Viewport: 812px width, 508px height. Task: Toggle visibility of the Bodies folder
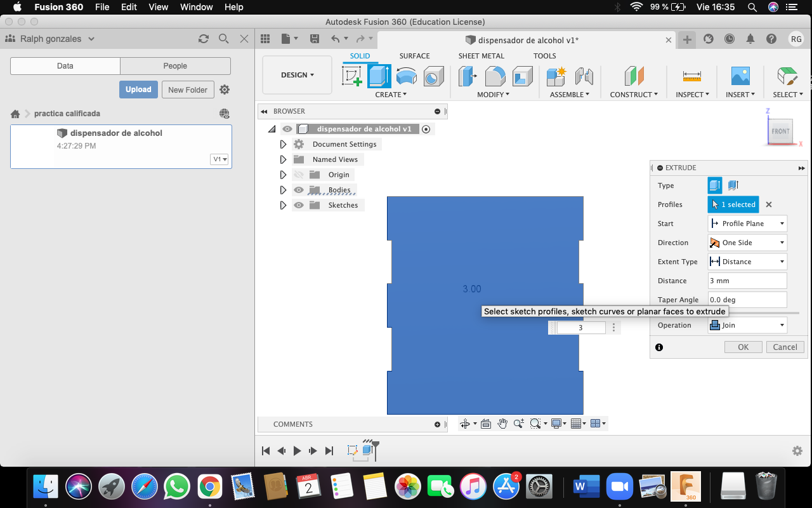coord(299,190)
